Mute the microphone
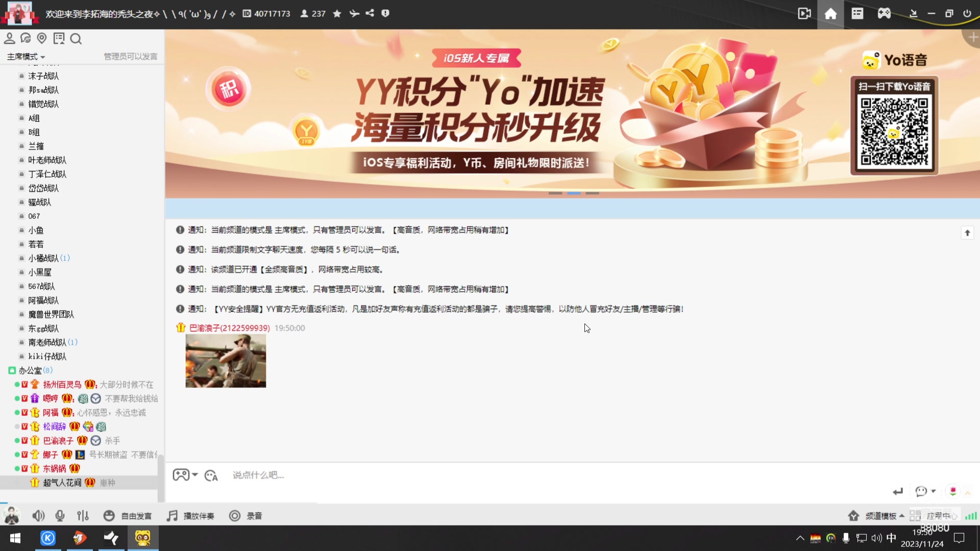Screen dimensions: 980x551 click(x=60, y=516)
